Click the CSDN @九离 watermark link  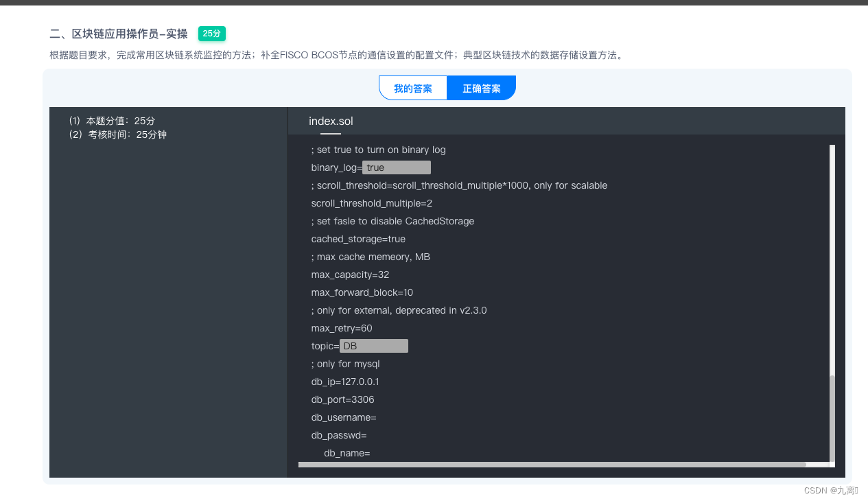click(830, 490)
